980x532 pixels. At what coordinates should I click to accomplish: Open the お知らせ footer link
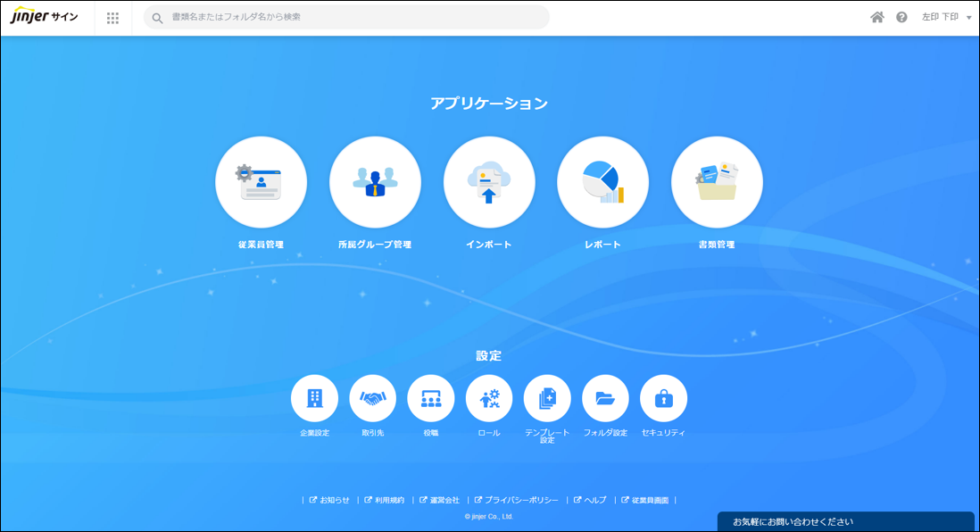point(329,500)
